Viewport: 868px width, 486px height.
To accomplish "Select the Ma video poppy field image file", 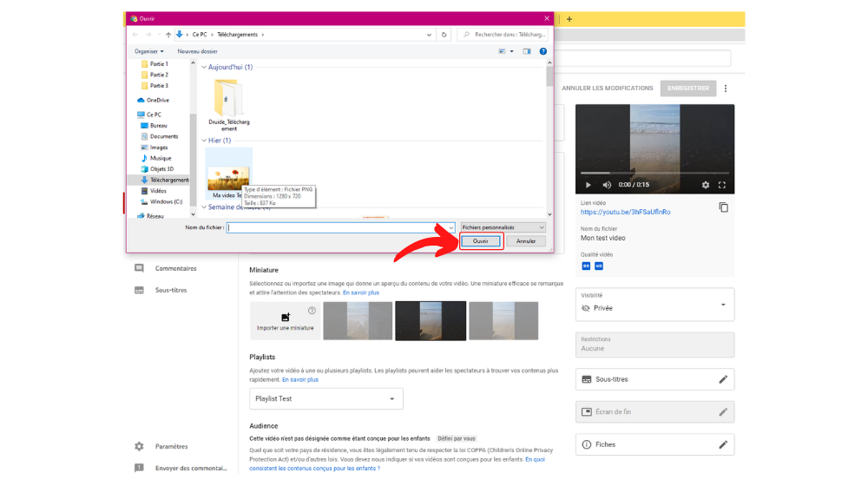I will (x=228, y=174).
